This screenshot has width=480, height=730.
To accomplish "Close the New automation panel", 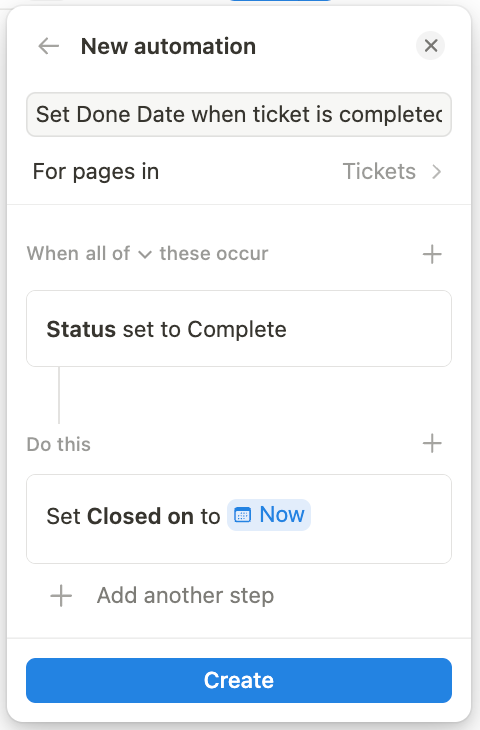I will [431, 46].
